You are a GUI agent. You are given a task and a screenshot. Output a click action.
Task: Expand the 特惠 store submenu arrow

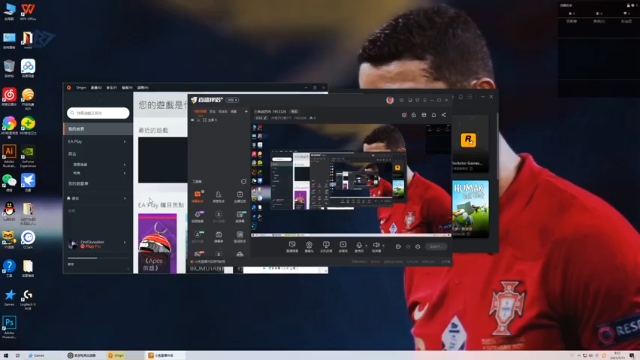click(125, 173)
